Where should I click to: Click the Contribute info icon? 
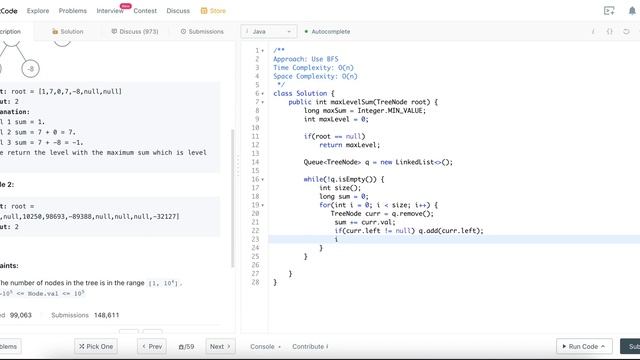(x=327, y=347)
